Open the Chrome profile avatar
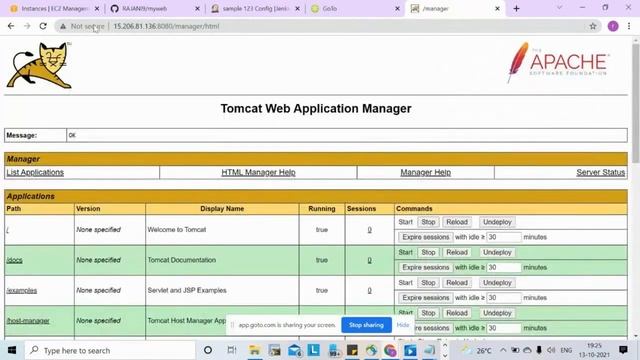Screen dimensions: 640x360 coord(613,26)
